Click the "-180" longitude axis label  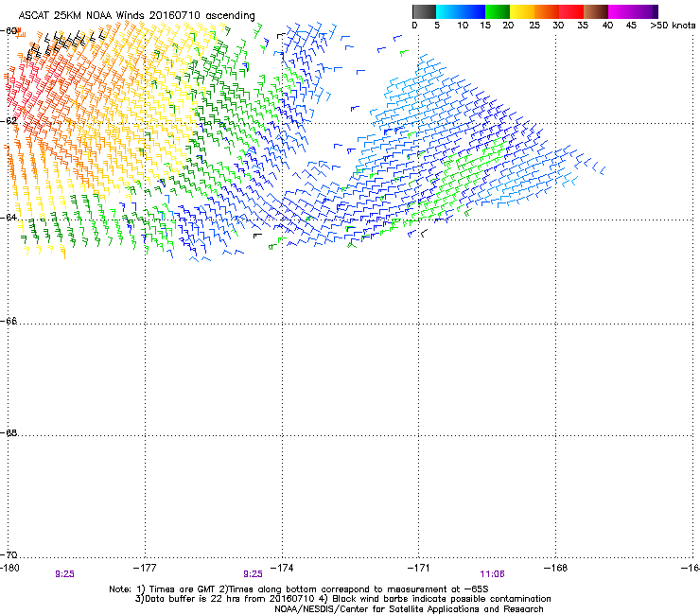click(9, 568)
